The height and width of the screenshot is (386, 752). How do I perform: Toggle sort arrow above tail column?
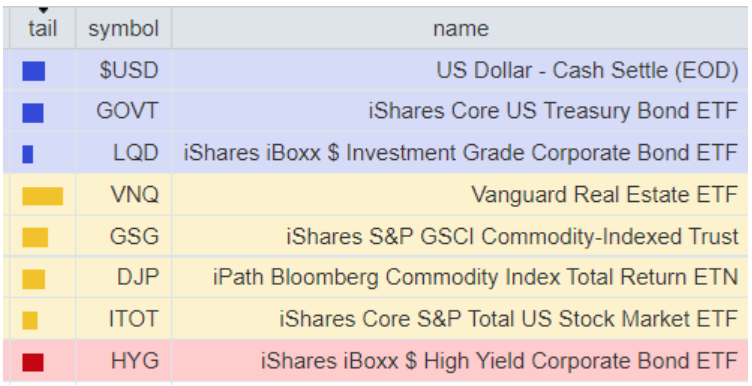[44, 11]
